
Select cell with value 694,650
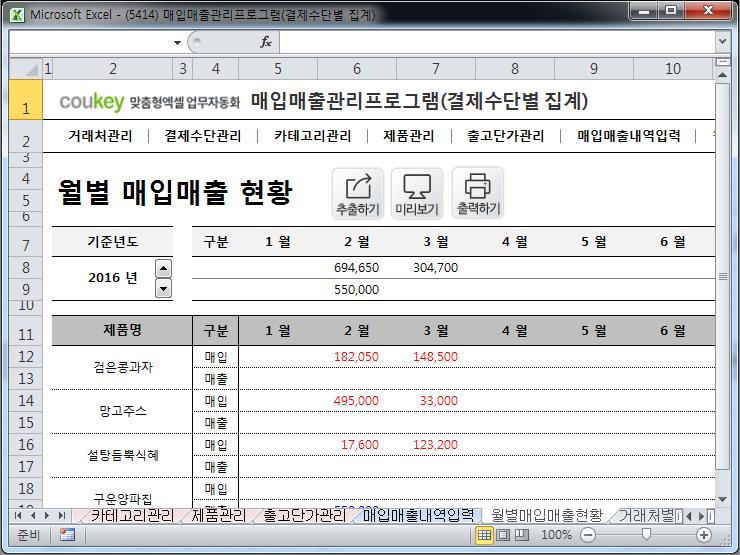click(357, 268)
